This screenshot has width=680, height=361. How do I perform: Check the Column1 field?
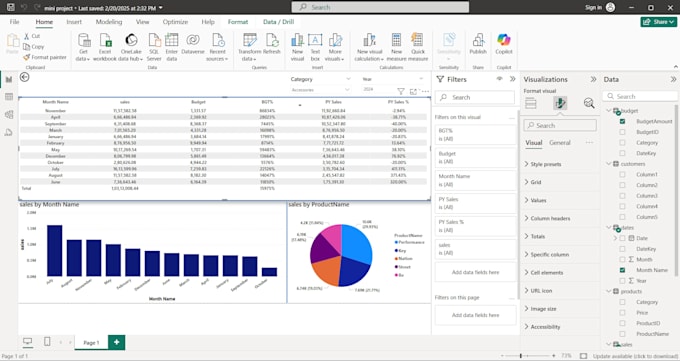(622, 174)
